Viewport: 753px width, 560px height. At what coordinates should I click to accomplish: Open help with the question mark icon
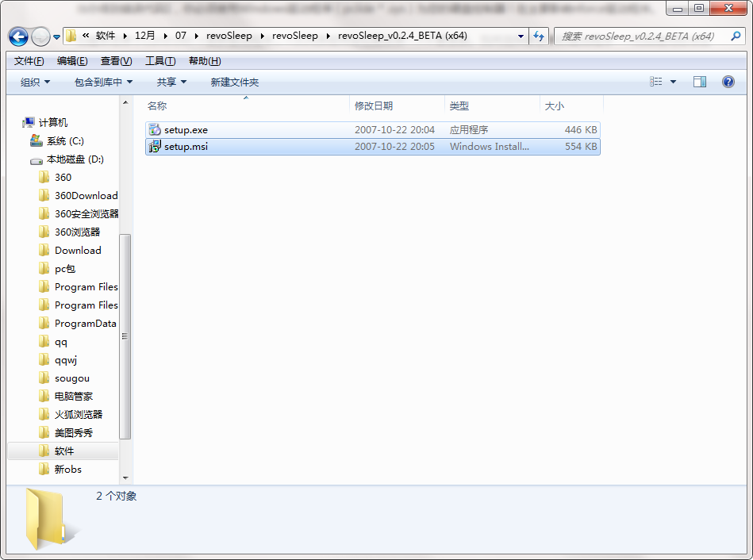(728, 82)
